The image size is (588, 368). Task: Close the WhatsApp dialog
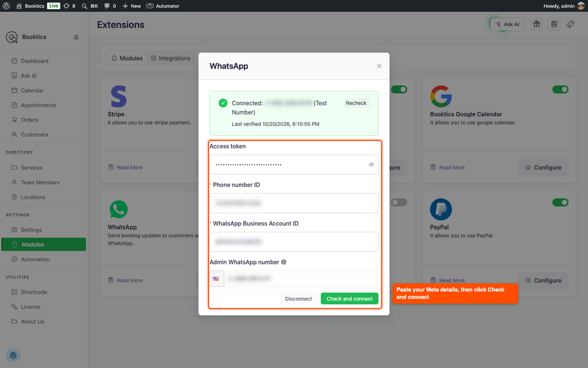(x=379, y=66)
